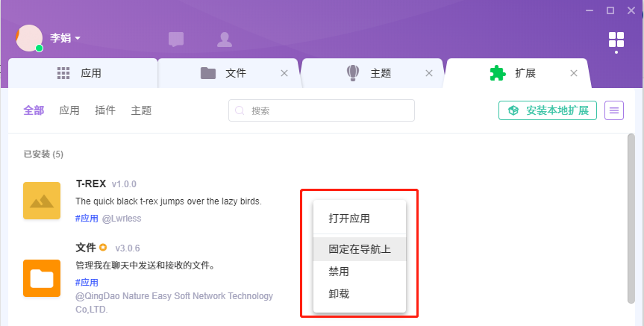The width and height of the screenshot is (644, 326).
Task: Click the vertical scrollbar on the right
Action: (631, 224)
